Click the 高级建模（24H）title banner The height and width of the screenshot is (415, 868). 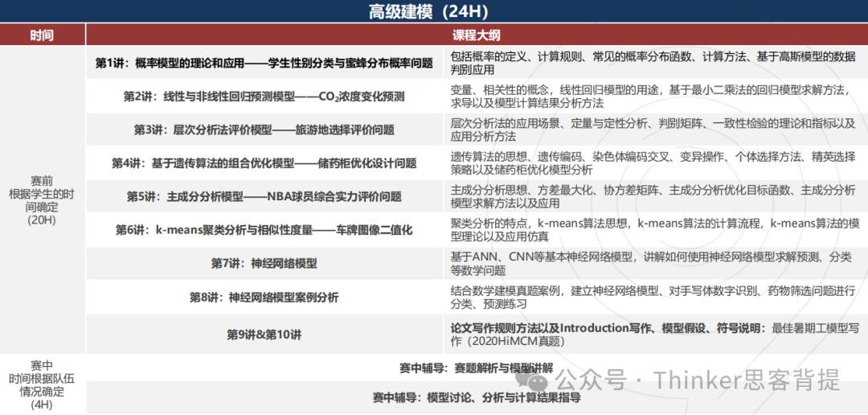point(433,11)
